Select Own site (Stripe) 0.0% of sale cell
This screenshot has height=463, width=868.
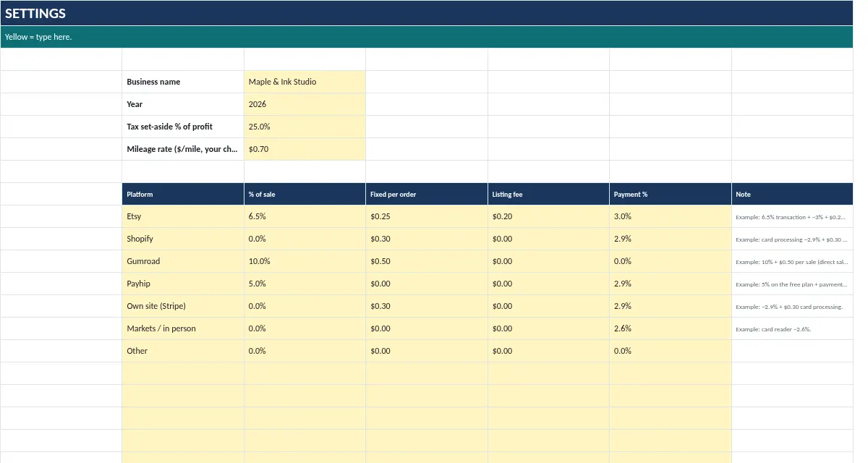(305, 306)
